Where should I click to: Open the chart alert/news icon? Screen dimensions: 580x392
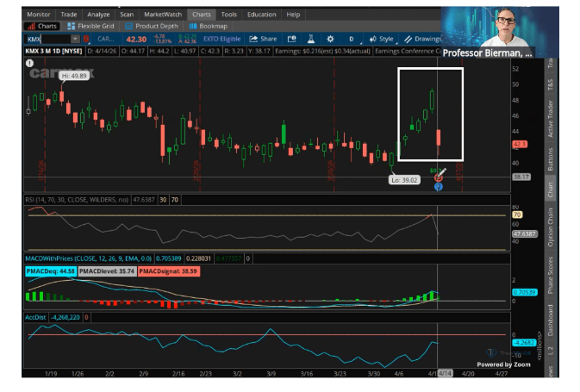point(291,39)
